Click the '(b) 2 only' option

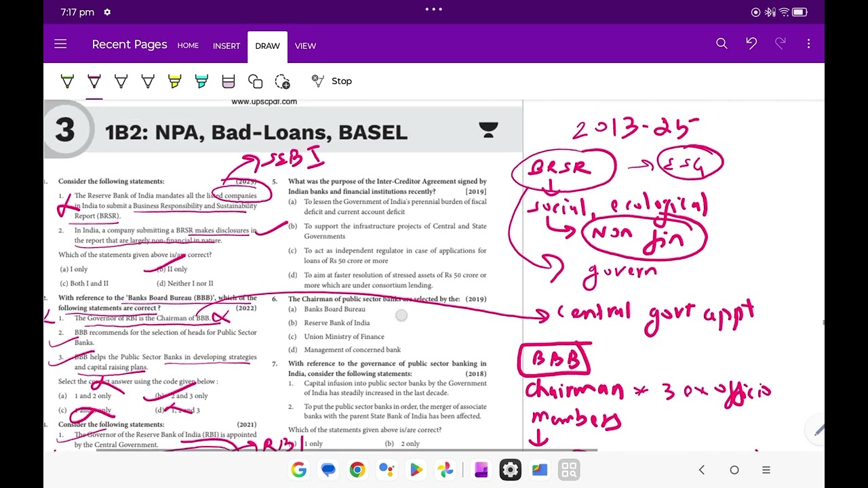click(402, 444)
